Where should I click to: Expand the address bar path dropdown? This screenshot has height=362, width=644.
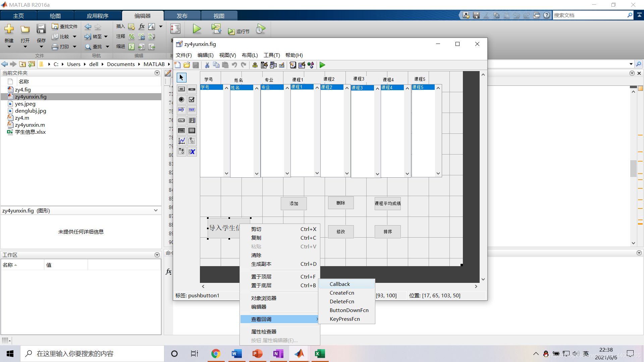click(x=631, y=64)
